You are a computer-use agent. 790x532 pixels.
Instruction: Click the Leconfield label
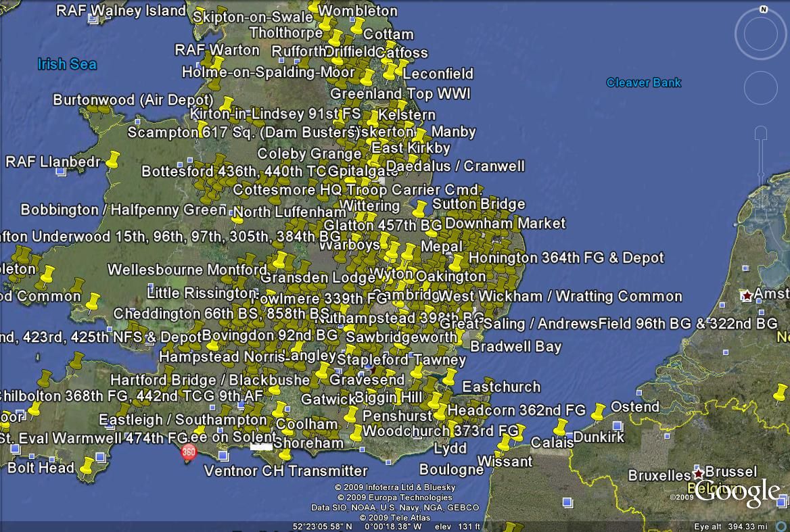[x=438, y=74]
